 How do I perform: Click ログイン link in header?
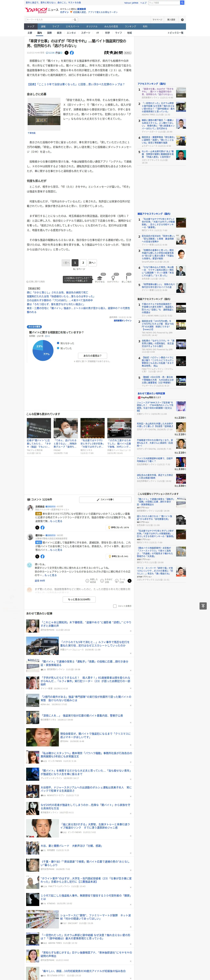64,12
